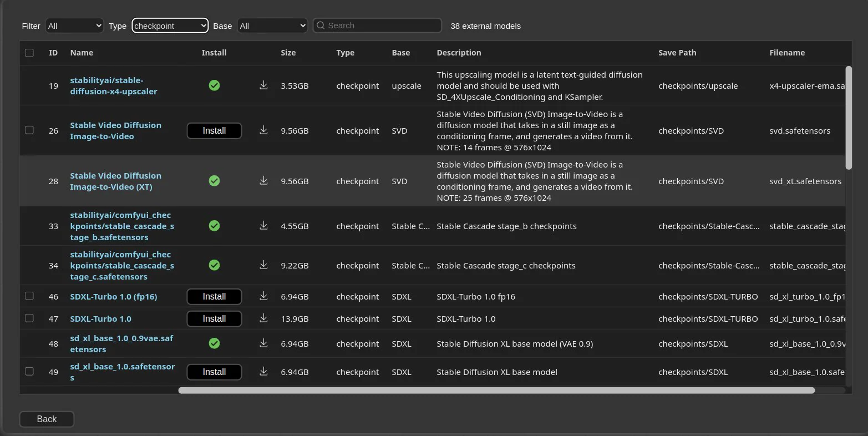Click download icon for stable_cascade_stage_b row

click(x=263, y=225)
